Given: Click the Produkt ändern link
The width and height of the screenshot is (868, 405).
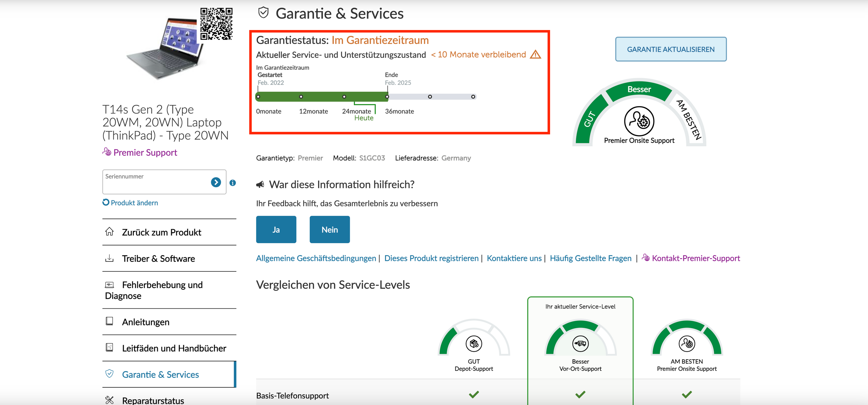Looking at the screenshot, I should point(135,203).
